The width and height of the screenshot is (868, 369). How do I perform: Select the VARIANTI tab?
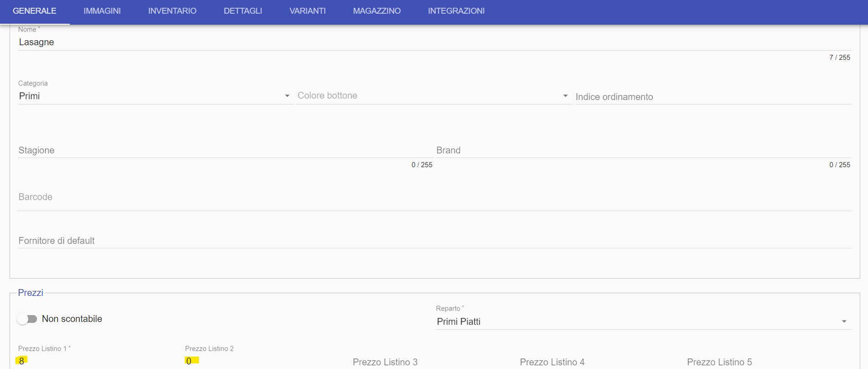coord(307,11)
